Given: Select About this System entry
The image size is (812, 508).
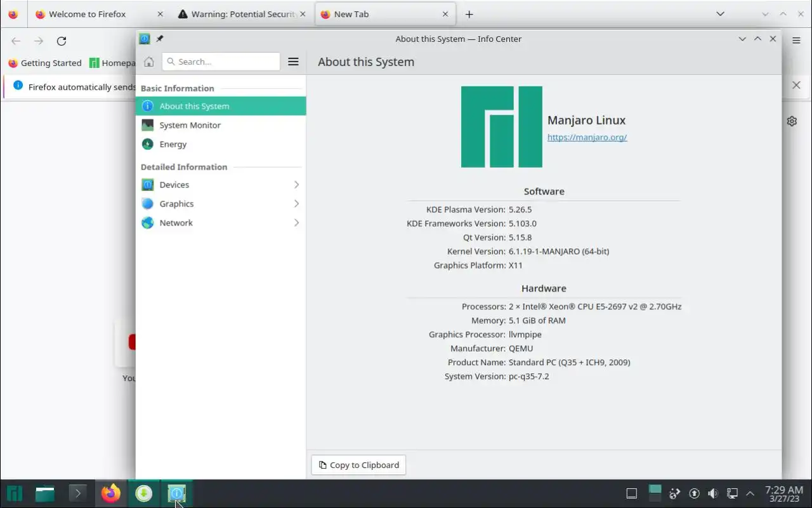Looking at the screenshot, I should 221,106.
